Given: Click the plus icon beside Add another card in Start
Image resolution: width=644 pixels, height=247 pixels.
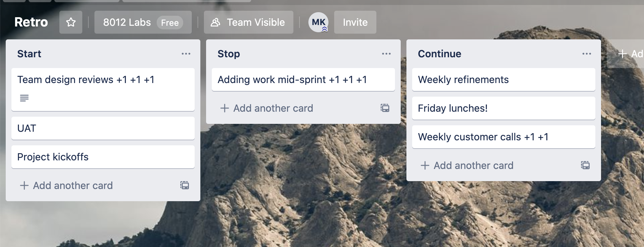Looking at the screenshot, I should [x=24, y=185].
